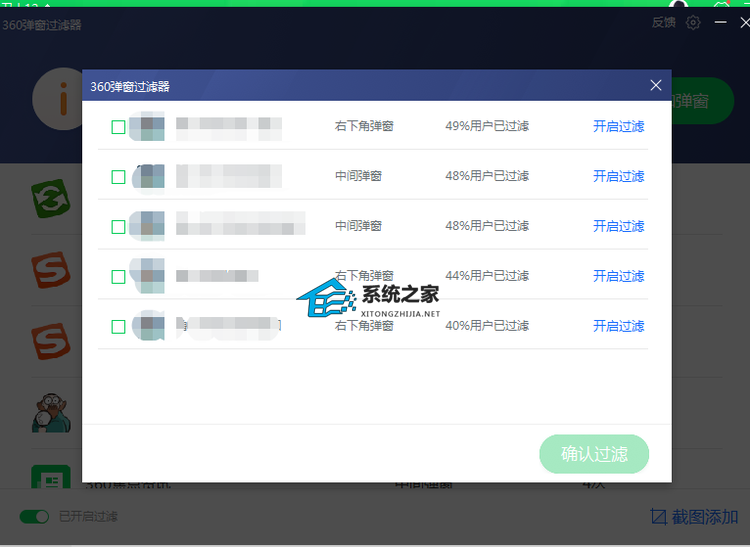Image resolution: width=750 pixels, height=547 pixels.
Task: Close the 360弹窗过滤器 dialog
Action: tap(656, 85)
